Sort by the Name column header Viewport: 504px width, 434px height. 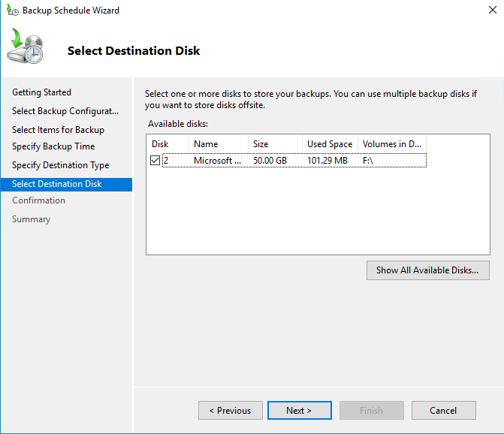pyautogui.click(x=219, y=144)
